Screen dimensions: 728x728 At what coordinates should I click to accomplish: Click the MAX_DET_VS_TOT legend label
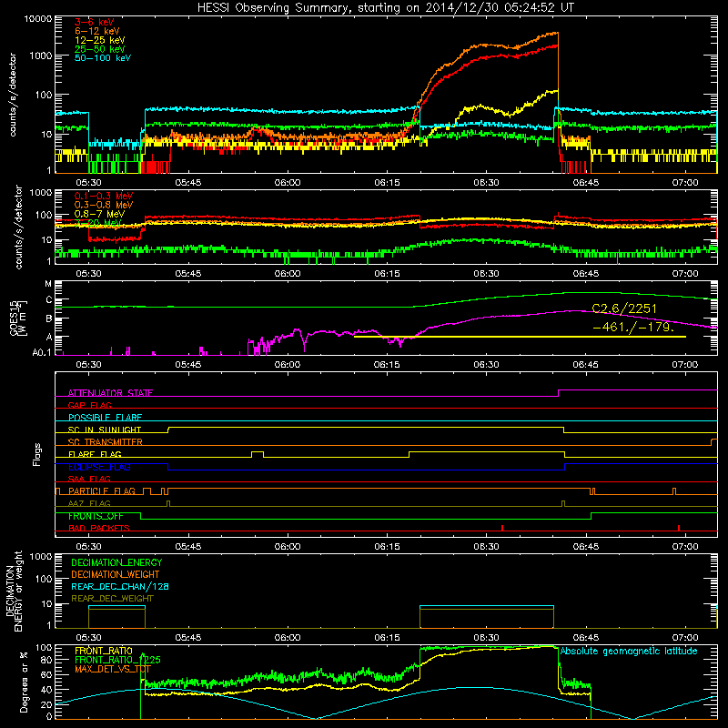pyautogui.click(x=113, y=669)
